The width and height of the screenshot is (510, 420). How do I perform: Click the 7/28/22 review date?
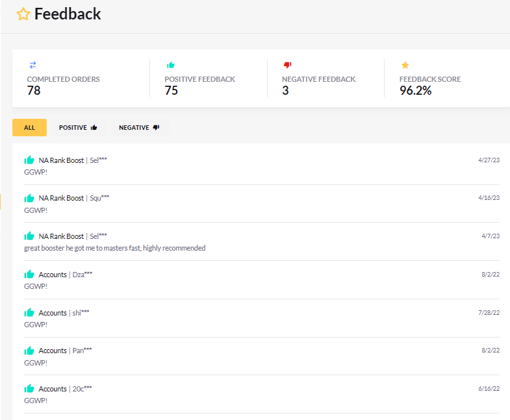(489, 312)
